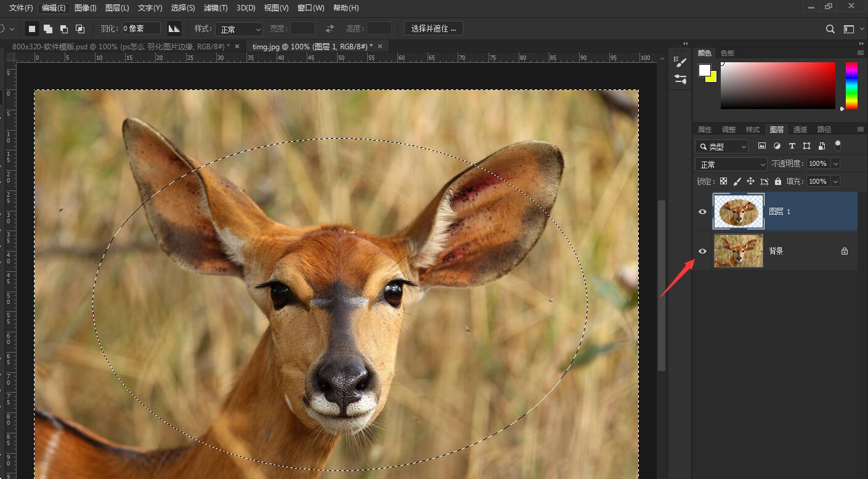Filter layers by type layers (T icon)
This screenshot has width=868, height=479.
tap(792, 146)
